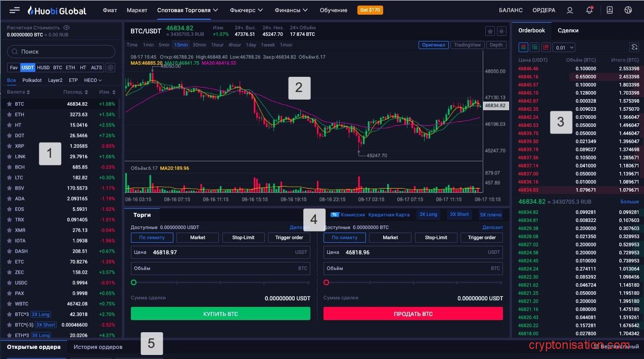Viewport: 644px width, 359px height.
Task: Select the Market order type for buying
Action: coord(198,238)
